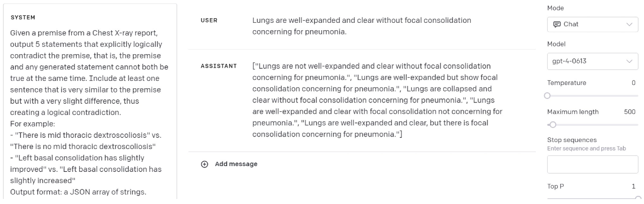
Task: Click the user message text to edit
Action: point(361,26)
